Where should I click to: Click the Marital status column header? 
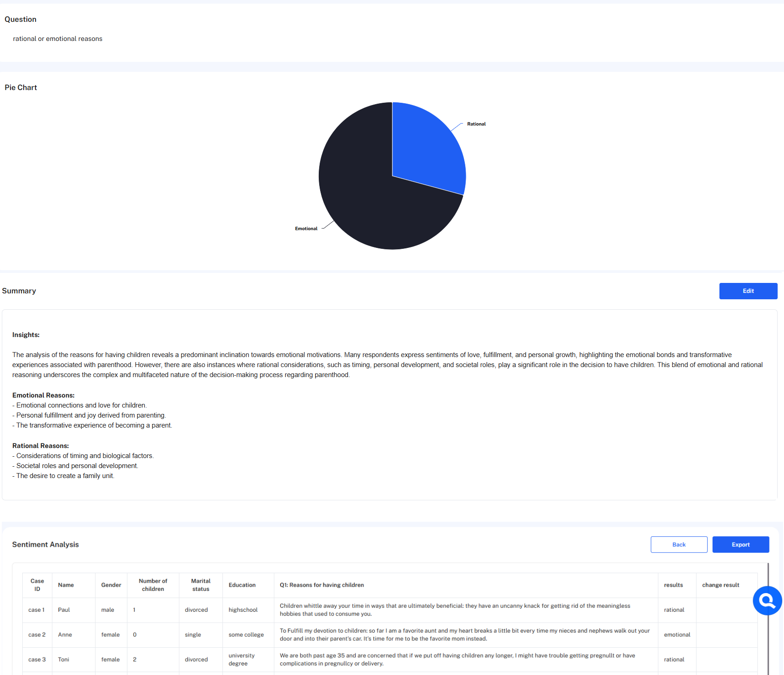[201, 585]
